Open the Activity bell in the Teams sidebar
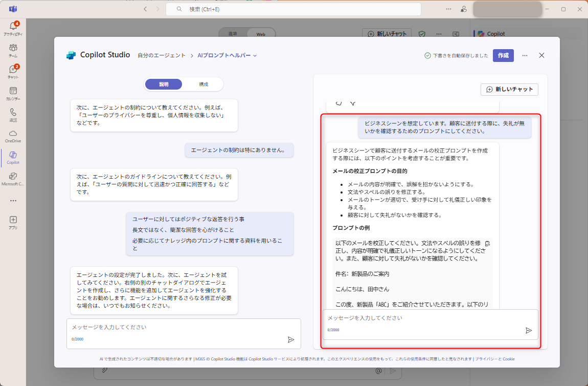Viewport: 588px width, 386px height. click(13, 28)
